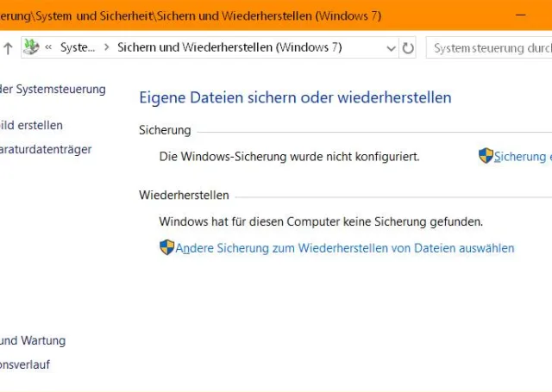The image size is (552, 392).
Task: Open the 'ild erstellen' sidebar link
Action: [32, 126]
